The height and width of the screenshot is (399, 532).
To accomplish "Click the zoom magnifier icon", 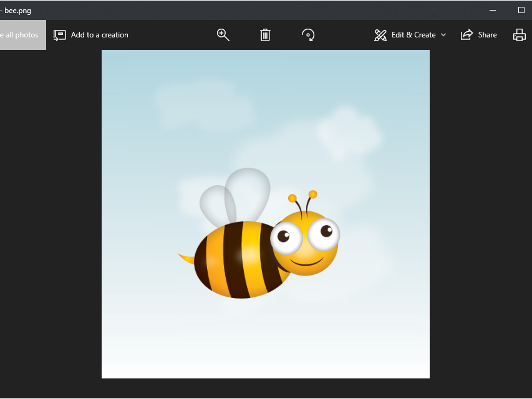I will tap(223, 35).
